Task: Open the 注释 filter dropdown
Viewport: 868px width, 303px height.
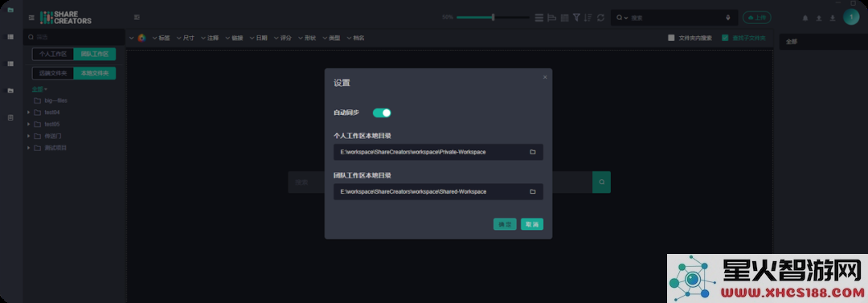Action: tap(210, 38)
